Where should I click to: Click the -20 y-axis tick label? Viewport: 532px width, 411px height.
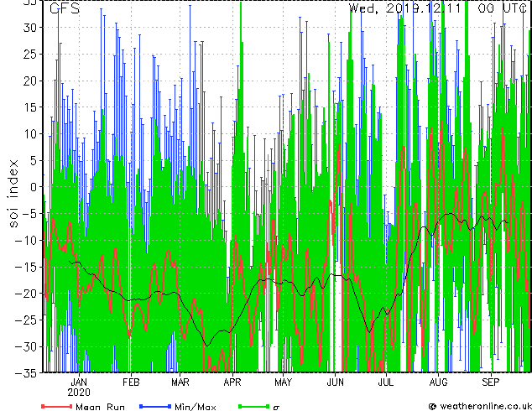[27, 294]
